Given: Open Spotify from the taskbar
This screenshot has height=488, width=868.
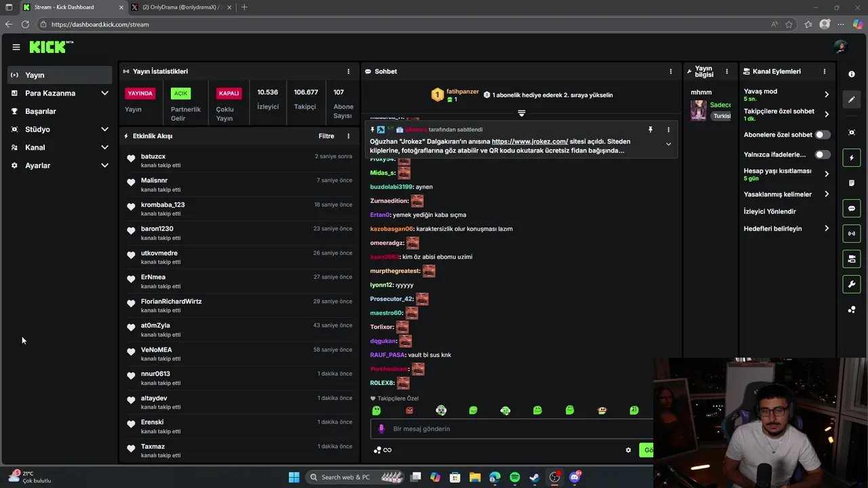Looking at the screenshot, I should pos(515,477).
